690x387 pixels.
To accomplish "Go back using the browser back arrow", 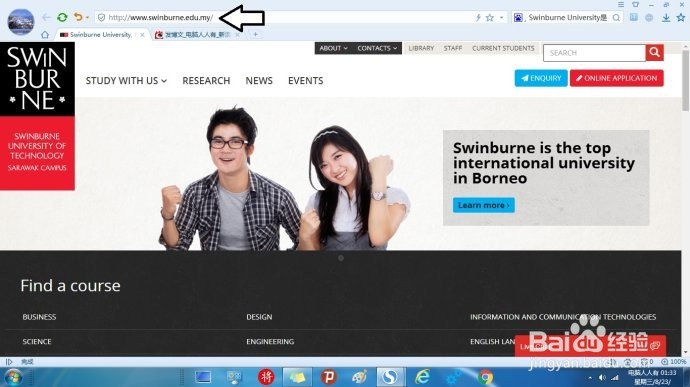I will click(x=46, y=17).
